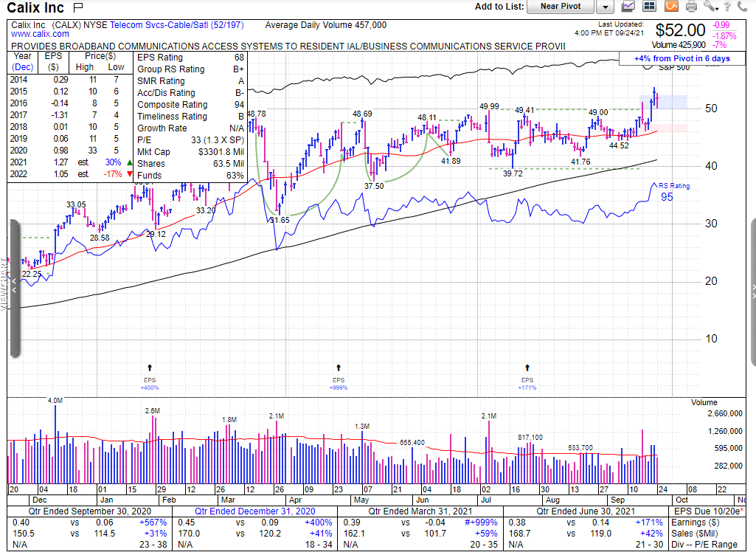Click the +171% earnings change for June quarter
This screenshot has height=555, width=756.
[x=649, y=523]
